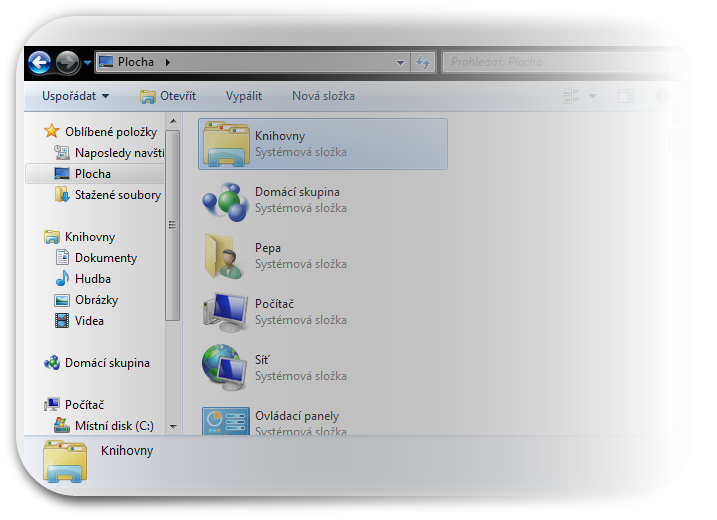Open Obrázky library in sidebar
Viewport: 717px width, 520px height.
pos(96,300)
